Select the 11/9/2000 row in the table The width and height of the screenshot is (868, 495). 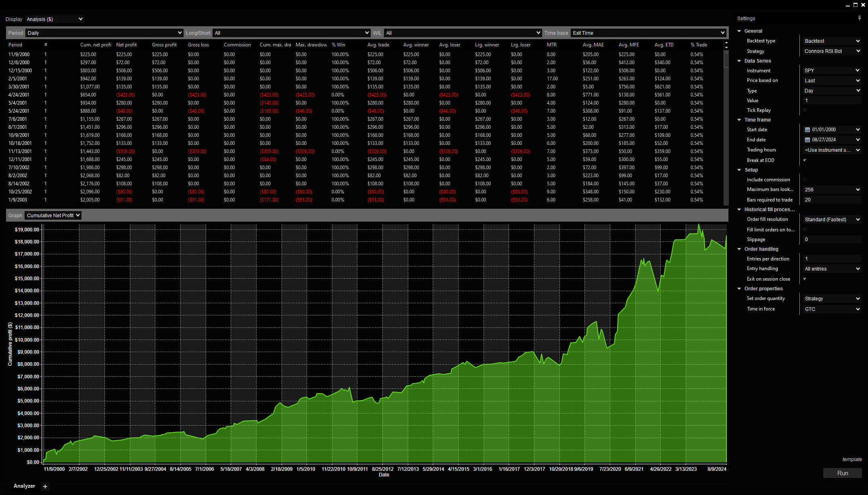(365, 54)
